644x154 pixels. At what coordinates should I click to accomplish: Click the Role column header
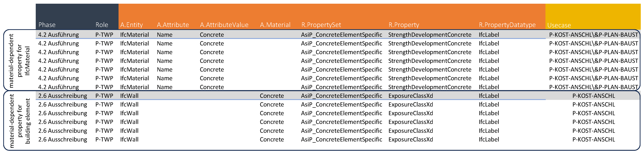[x=102, y=25]
